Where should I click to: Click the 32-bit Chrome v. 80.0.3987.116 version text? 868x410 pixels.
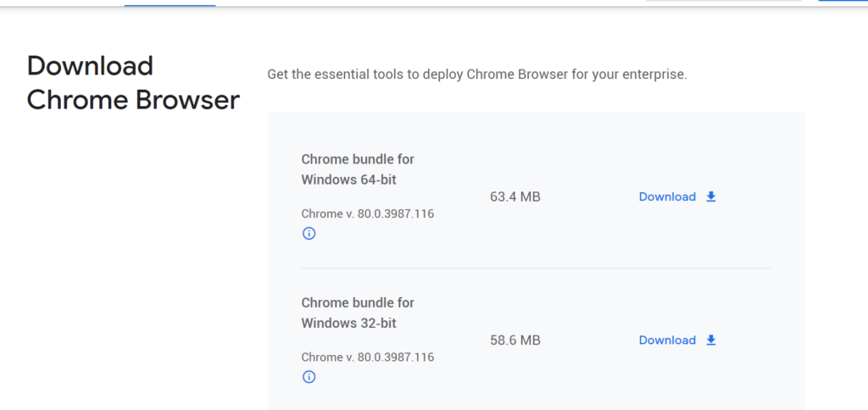[367, 357]
